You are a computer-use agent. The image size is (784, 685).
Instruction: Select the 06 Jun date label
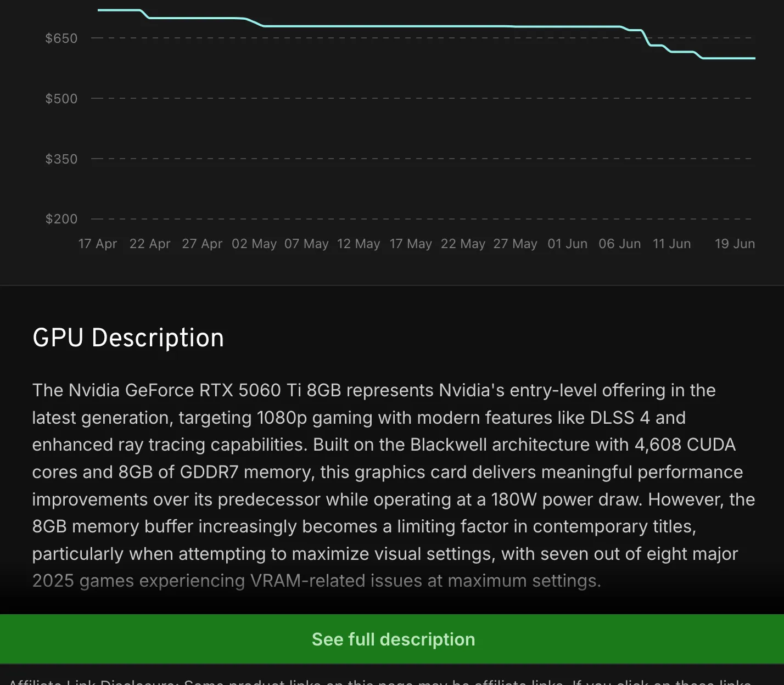(x=619, y=244)
